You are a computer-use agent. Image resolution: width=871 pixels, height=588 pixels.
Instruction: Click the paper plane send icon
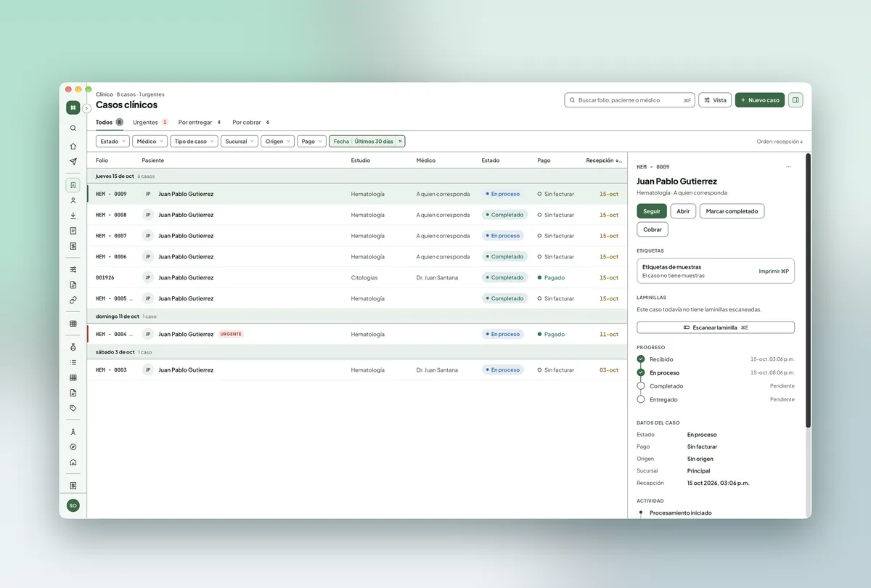pyautogui.click(x=73, y=161)
